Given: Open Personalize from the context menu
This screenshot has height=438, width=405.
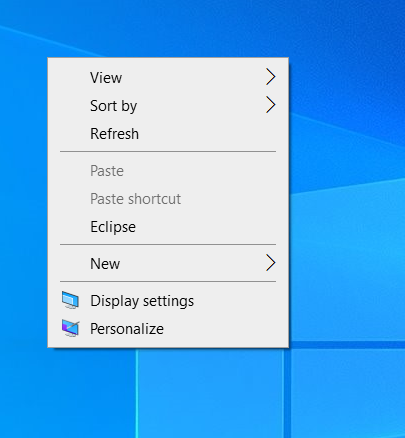Looking at the screenshot, I should coord(168,329).
